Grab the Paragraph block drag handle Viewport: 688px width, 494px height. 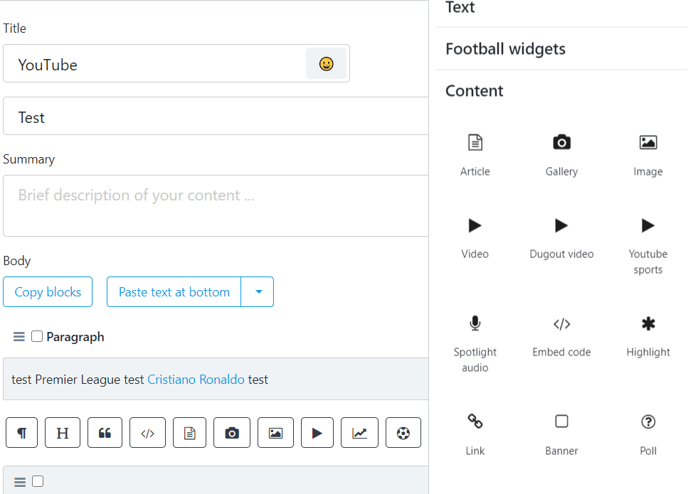(x=19, y=337)
